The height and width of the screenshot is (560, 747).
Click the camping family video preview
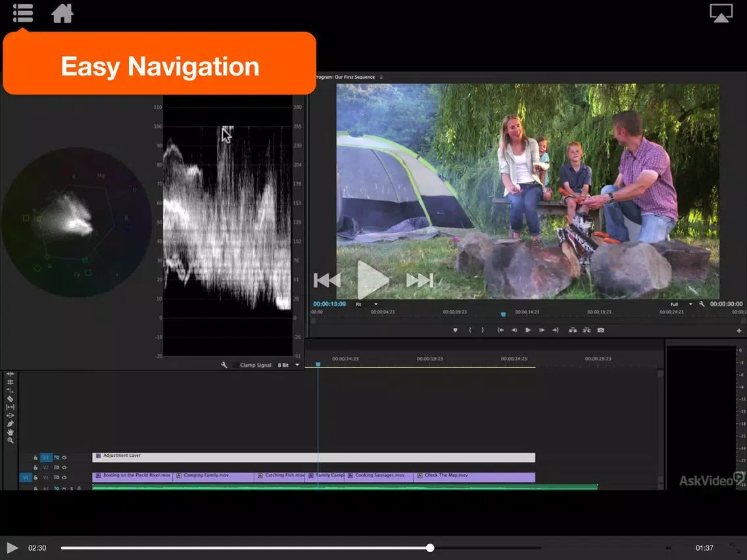click(528, 191)
